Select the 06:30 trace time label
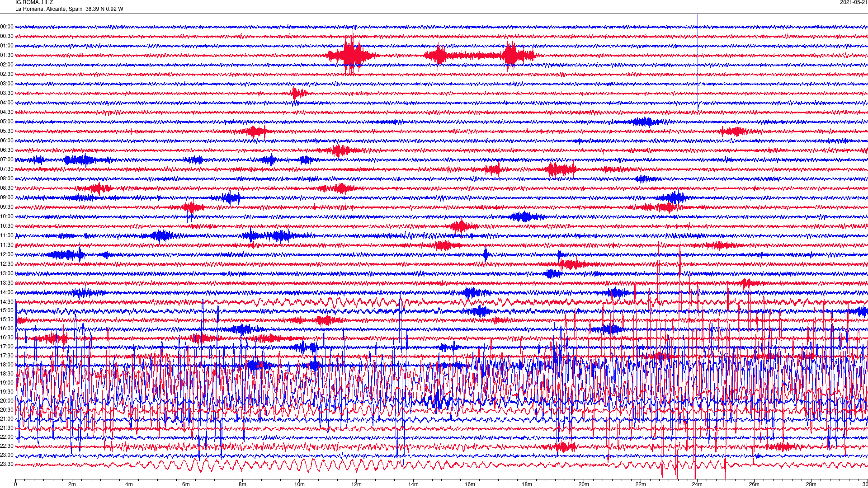 tap(7, 150)
